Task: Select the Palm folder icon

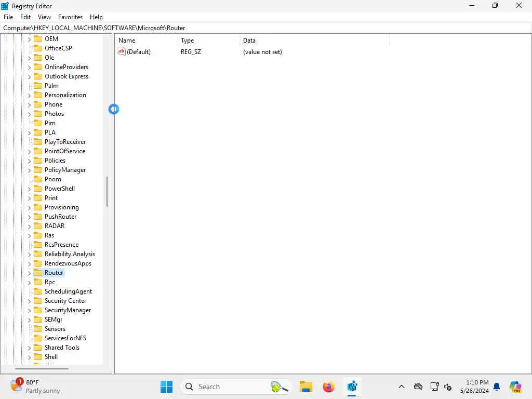Action: (38, 86)
